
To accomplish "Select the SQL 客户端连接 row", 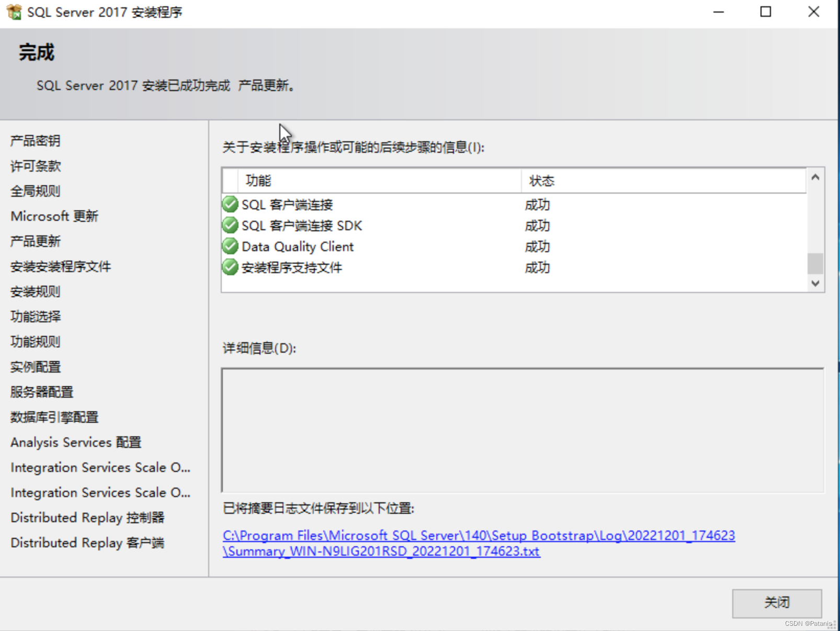I will pyautogui.click(x=514, y=205).
